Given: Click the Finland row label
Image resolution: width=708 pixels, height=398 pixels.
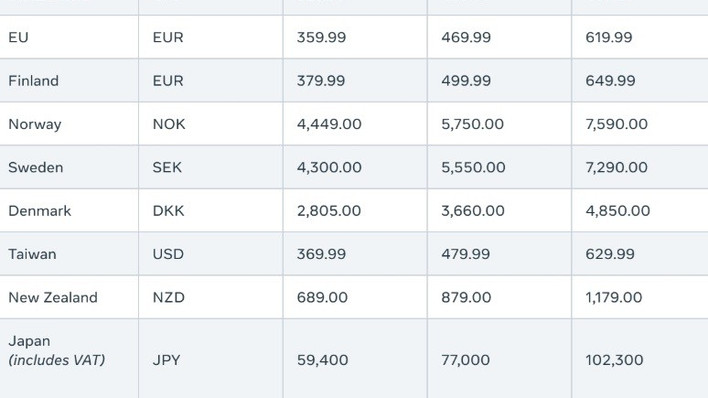Looking at the screenshot, I should [33, 80].
